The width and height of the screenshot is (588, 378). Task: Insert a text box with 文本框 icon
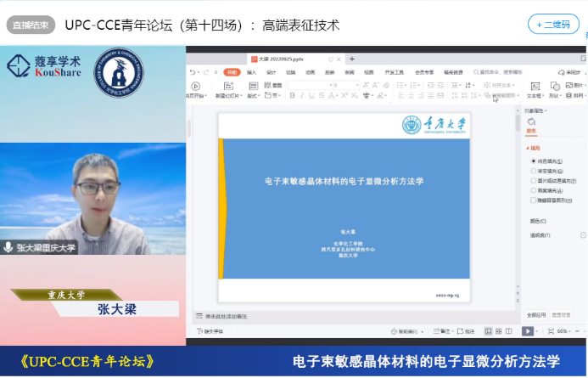coord(535,87)
